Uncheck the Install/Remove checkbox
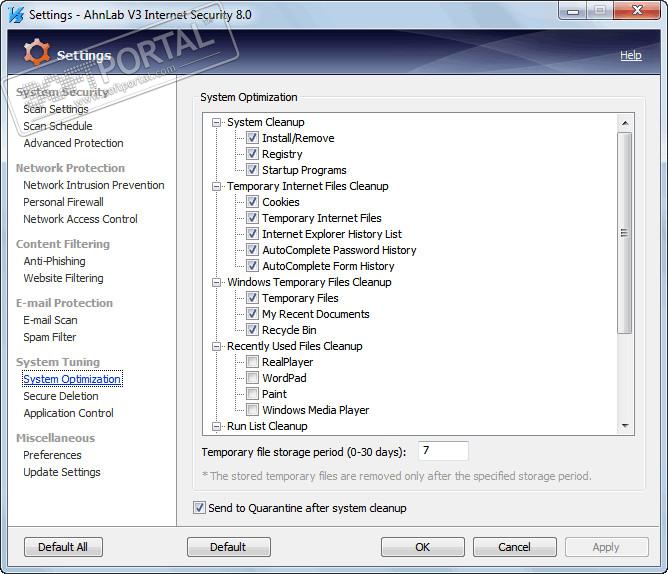The width and height of the screenshot is (668, 574). pos(252,138)
